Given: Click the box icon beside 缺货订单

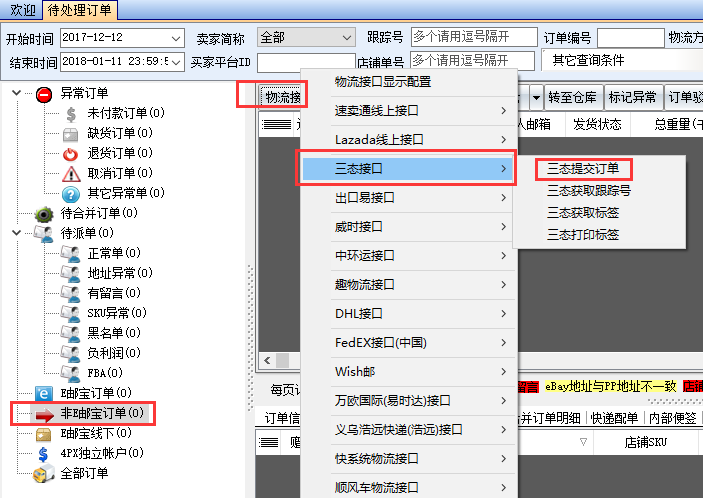Looking at the screenshot, I should tap(70, 134).
